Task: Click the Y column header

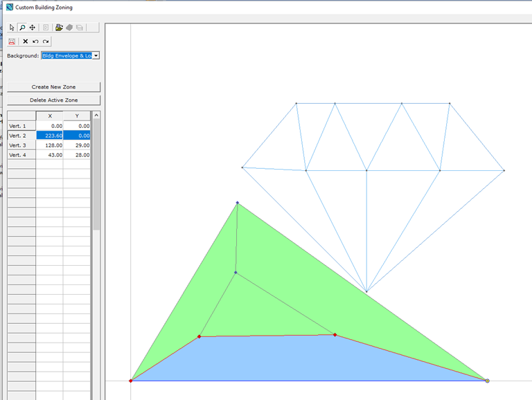Action: click(77, 116)
